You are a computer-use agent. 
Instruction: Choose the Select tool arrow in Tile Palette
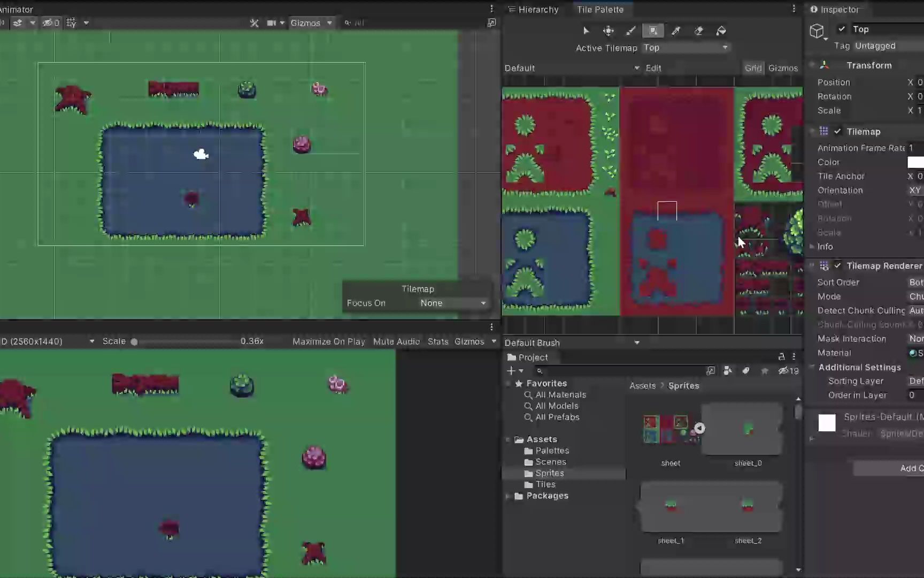pyautogui.click(x=586, y=31)
